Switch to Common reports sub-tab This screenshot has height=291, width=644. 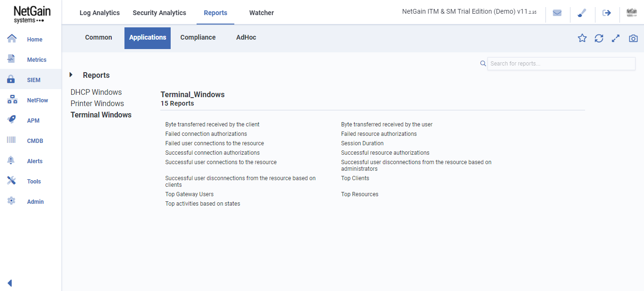click(x=99, y=37)
